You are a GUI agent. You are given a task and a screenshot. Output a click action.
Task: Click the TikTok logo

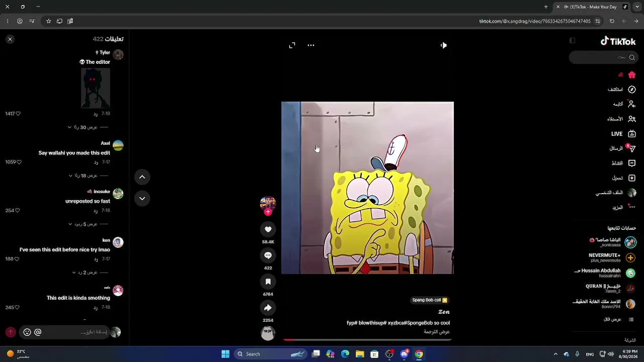(x=618, y=41)
